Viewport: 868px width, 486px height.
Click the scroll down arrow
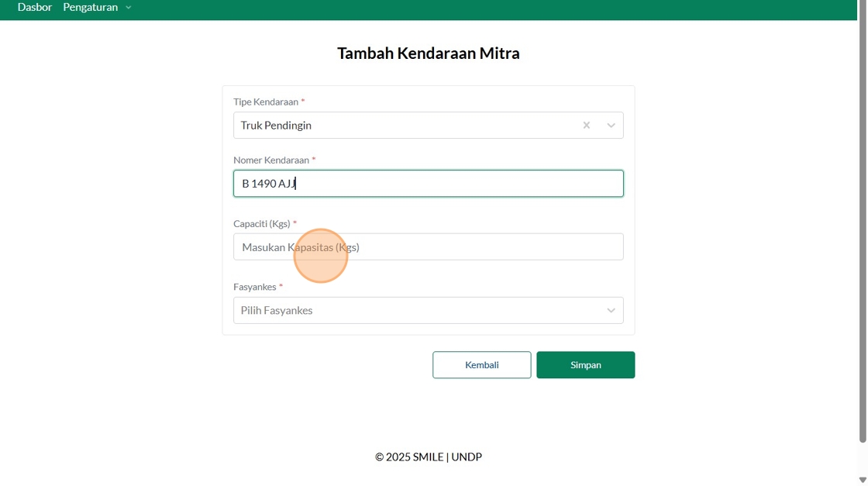click(x=863, y=480)
